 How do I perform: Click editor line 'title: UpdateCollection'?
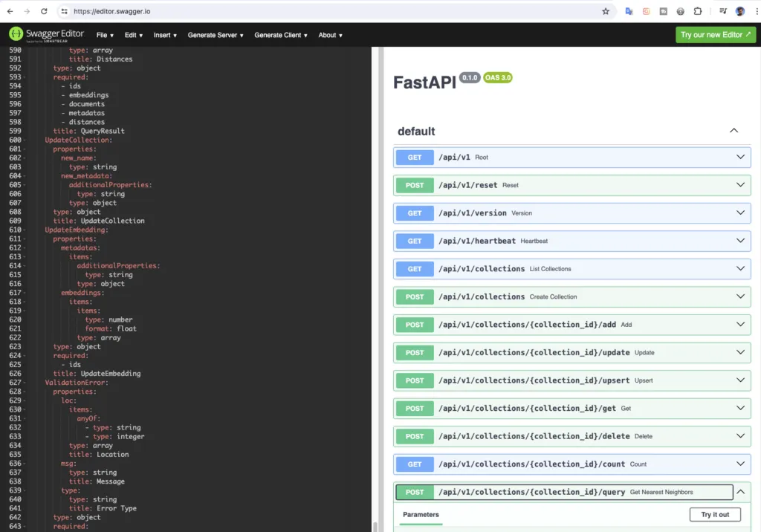pyautogui.click(x=99, y=221)
